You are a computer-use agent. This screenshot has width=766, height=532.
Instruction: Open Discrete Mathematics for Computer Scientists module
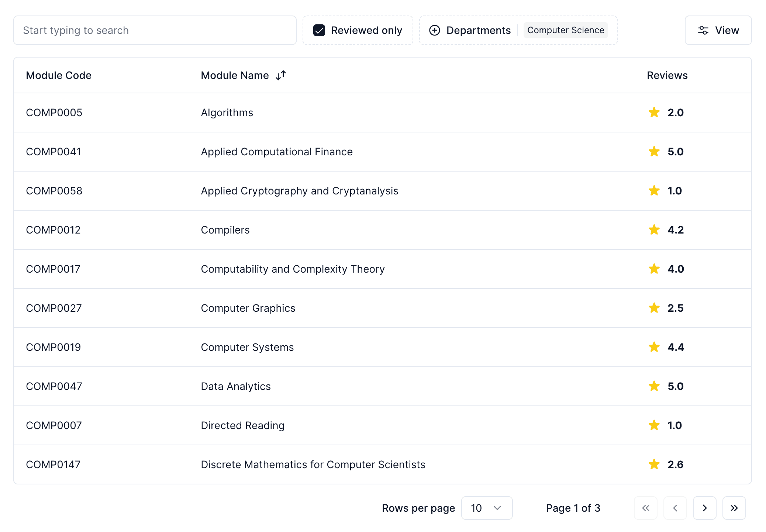pos(313,464)
